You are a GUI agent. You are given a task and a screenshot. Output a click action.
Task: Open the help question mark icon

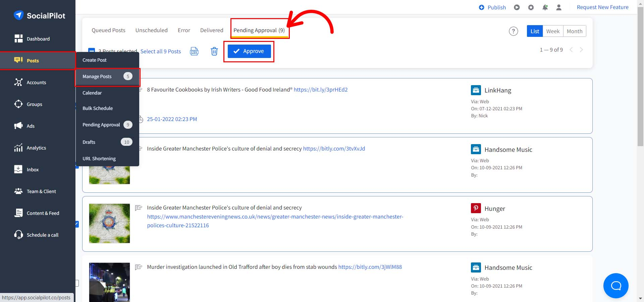click(513, 31)
